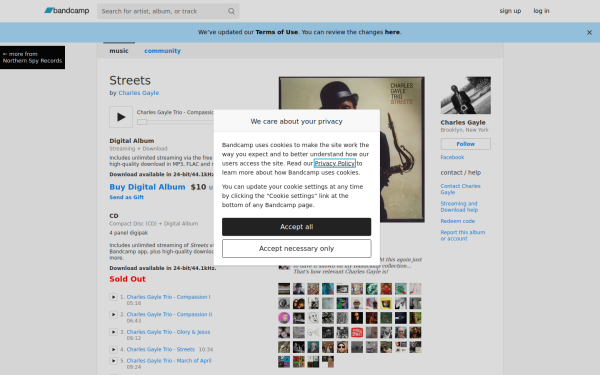Screen dimensions: 600x375
Task: Click Accept necessary only button
Action: (x=297, y=249)
